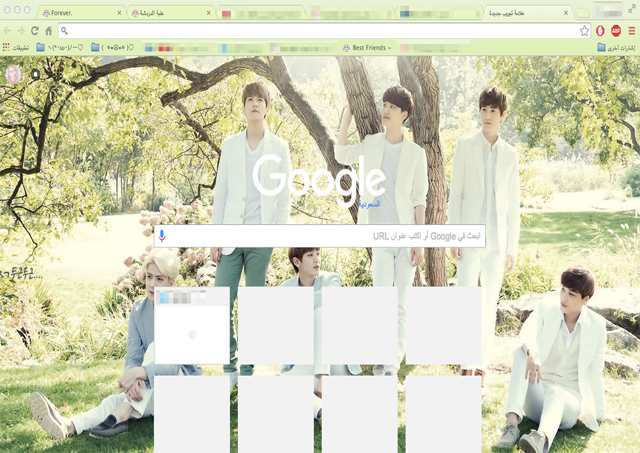Click the browser back arrow
The height and width of the screenshot is (453, 640).
(8, 31)
